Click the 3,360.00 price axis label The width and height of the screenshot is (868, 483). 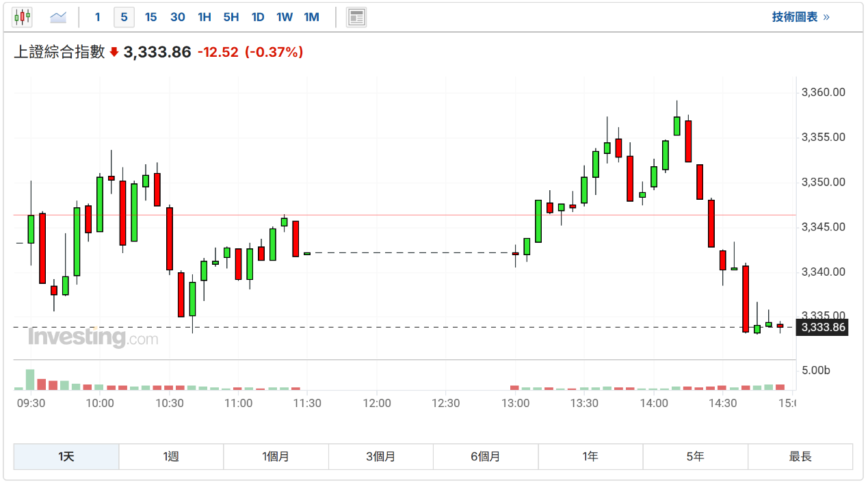pyautogui.click(x=824, y=92)
